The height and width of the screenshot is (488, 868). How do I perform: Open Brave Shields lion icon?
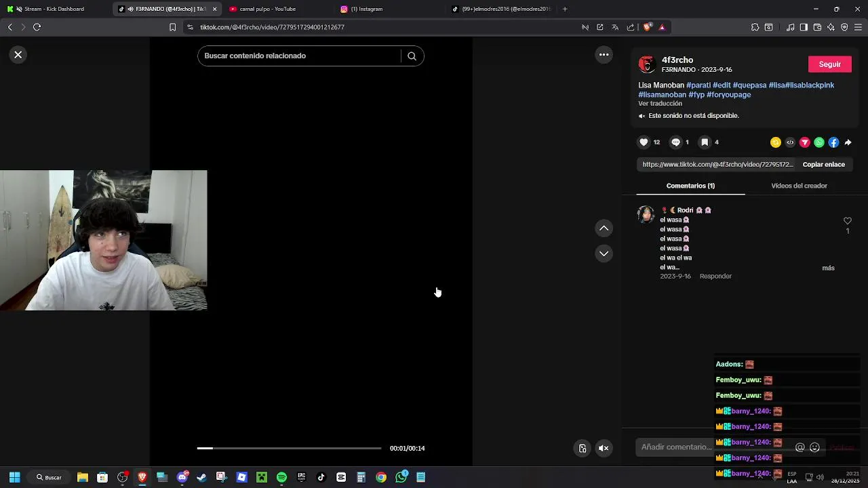(x=647, y=27)
